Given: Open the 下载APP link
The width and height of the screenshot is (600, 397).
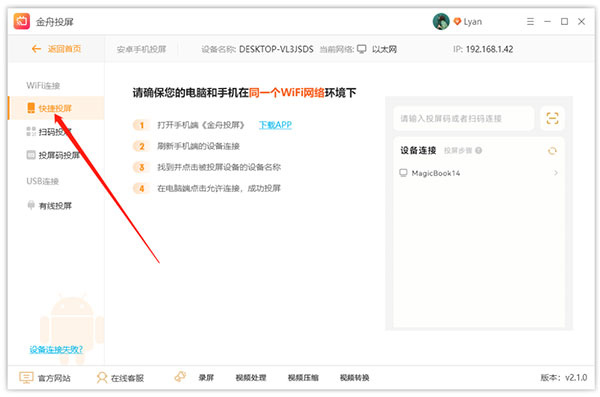Looking at the screenshot, I should coord(275,125).
